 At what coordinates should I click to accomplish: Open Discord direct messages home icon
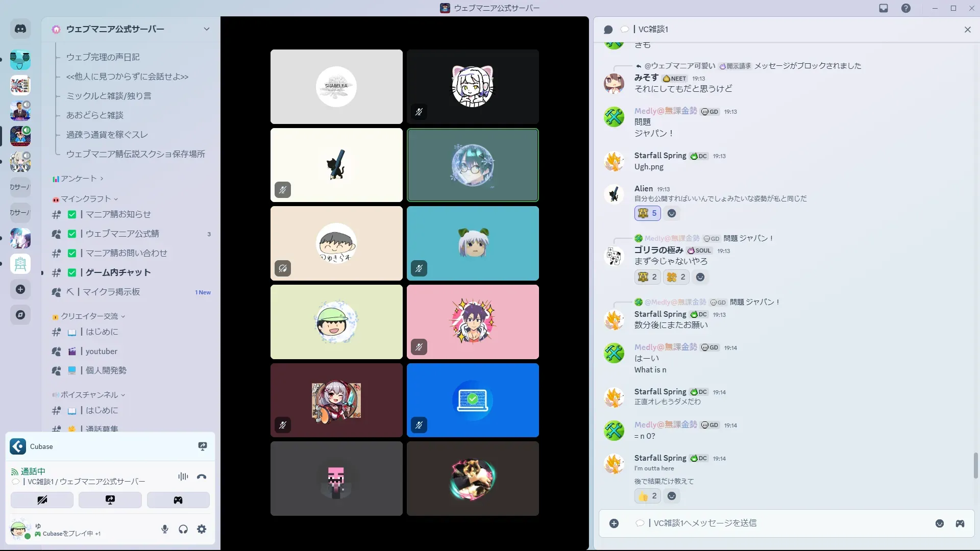(20, 29)
